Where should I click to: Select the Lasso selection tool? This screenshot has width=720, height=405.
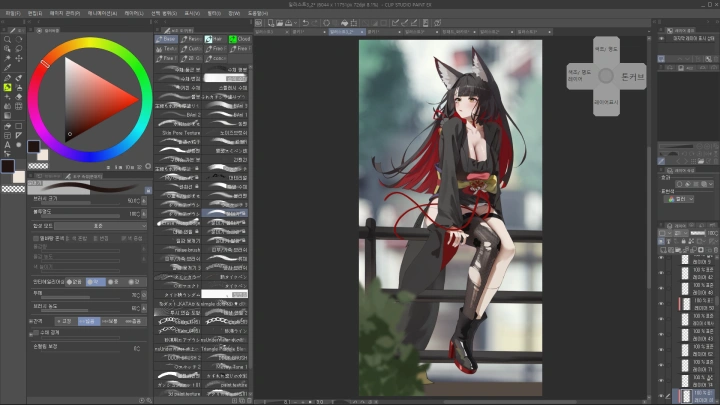(19, 49)
